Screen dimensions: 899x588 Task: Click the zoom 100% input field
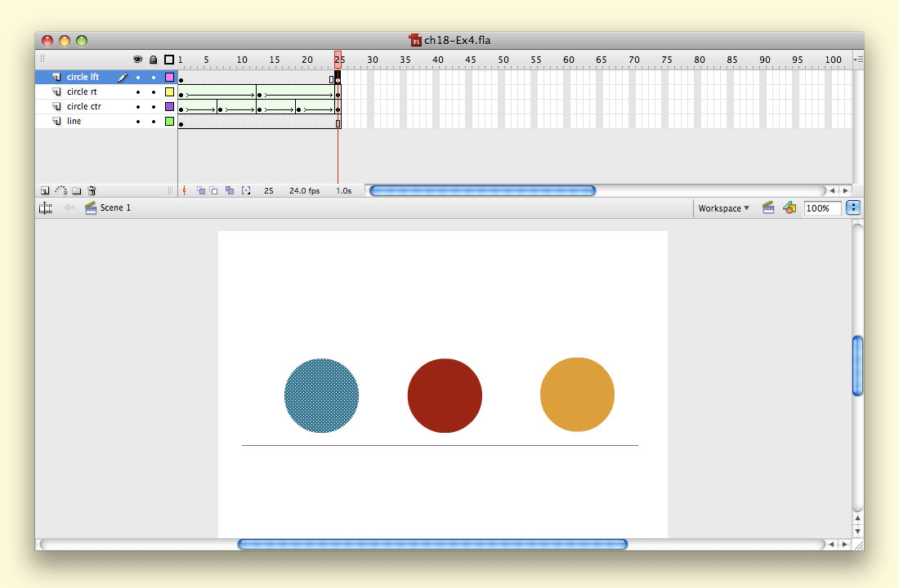[822, 208]
